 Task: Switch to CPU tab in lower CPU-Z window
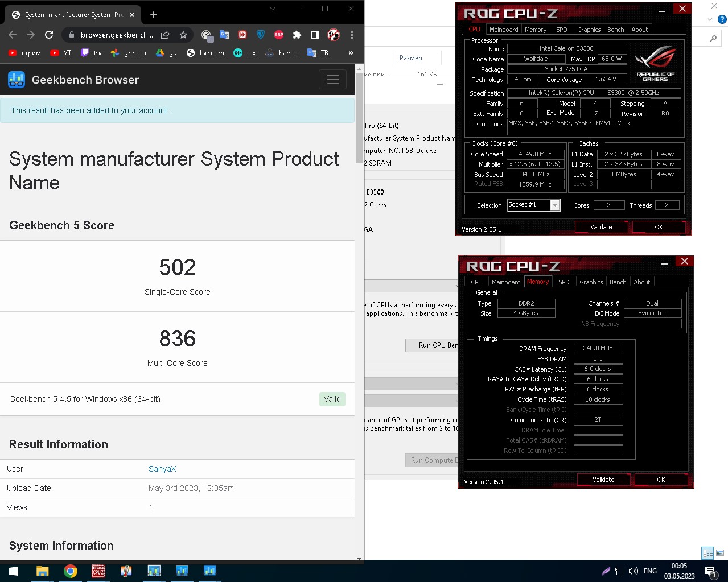(477, 282)
